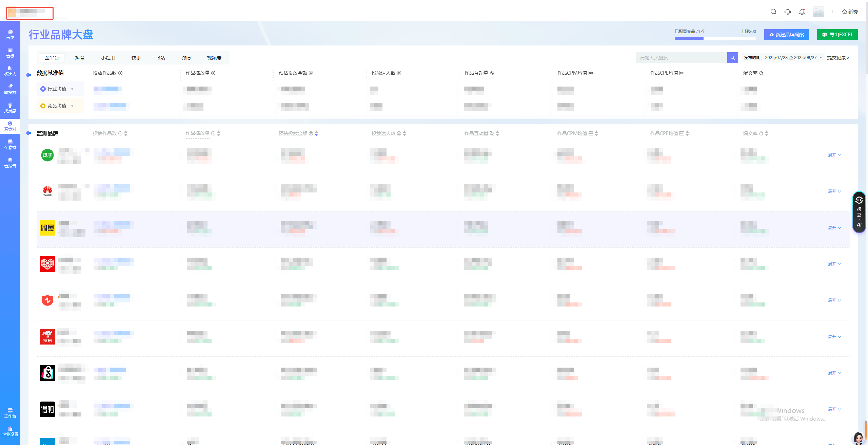
Task: Open the 榜豆 AI assistant widget
Action: (x=859, y=212)
